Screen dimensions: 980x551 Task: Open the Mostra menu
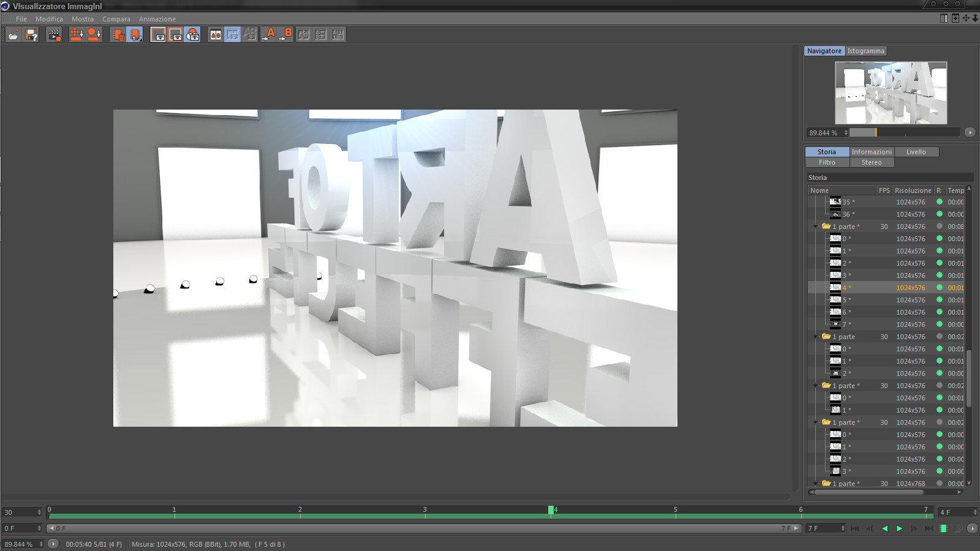tap(83, 19)
